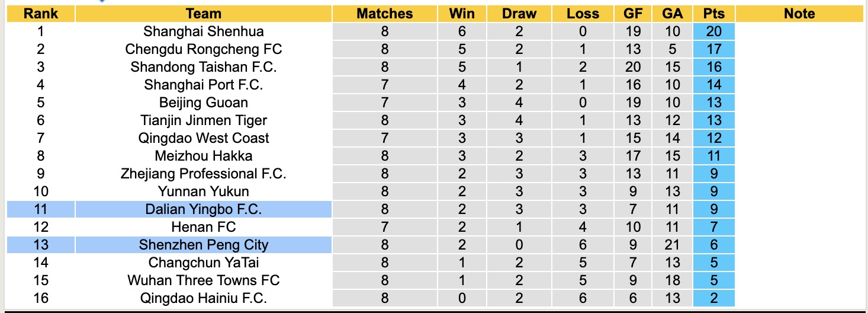
Task: Select the Matches column header
Action: click(384, 14)
